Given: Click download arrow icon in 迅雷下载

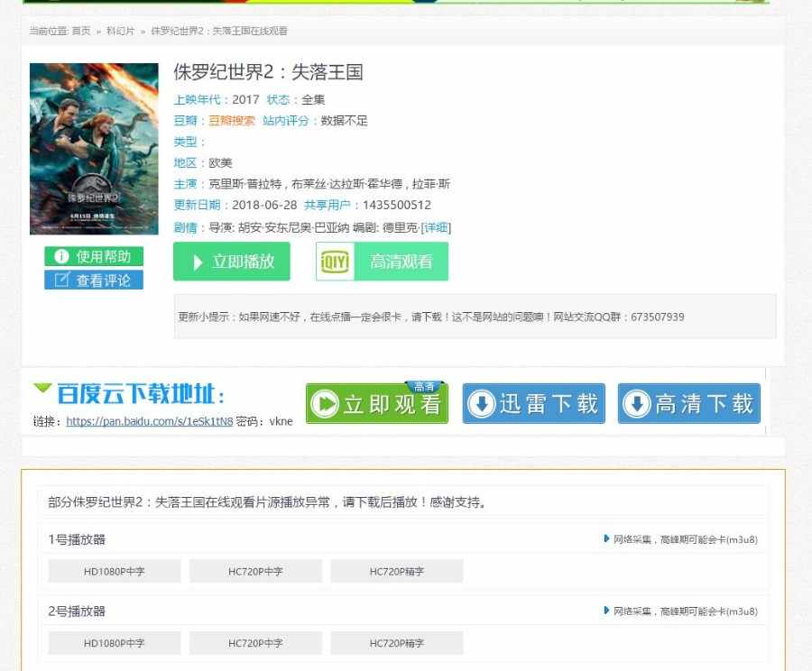Looking at the screenshot, I should tap(482, 404).
